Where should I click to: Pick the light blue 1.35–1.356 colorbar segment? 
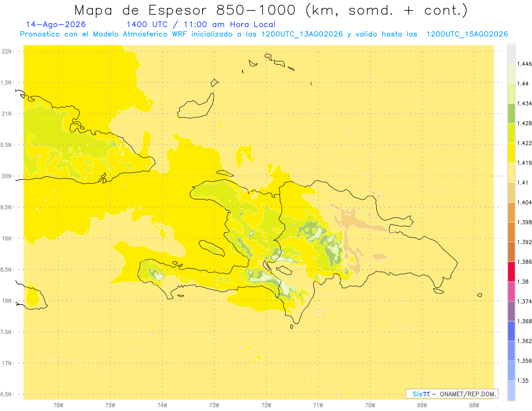(511, 371)
